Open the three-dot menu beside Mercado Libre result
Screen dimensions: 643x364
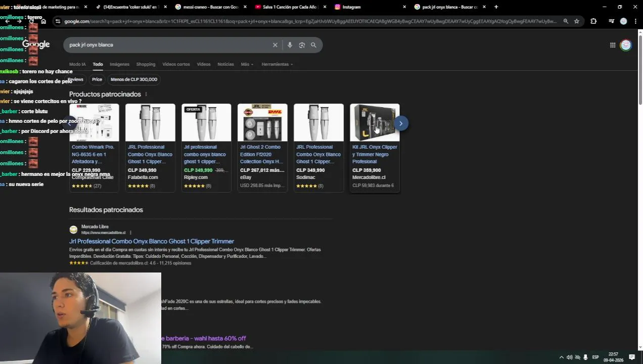pyautogui.click(x=130, y=233)
